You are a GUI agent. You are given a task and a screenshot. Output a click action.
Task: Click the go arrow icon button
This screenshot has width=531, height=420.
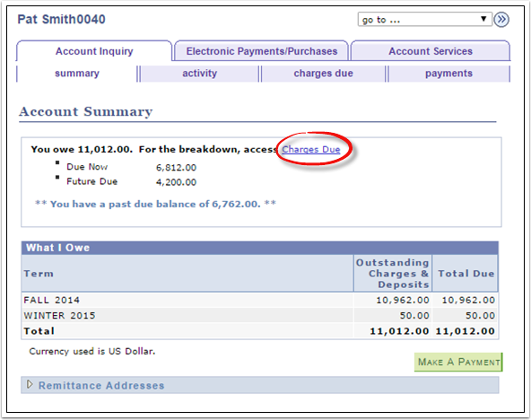501,20
